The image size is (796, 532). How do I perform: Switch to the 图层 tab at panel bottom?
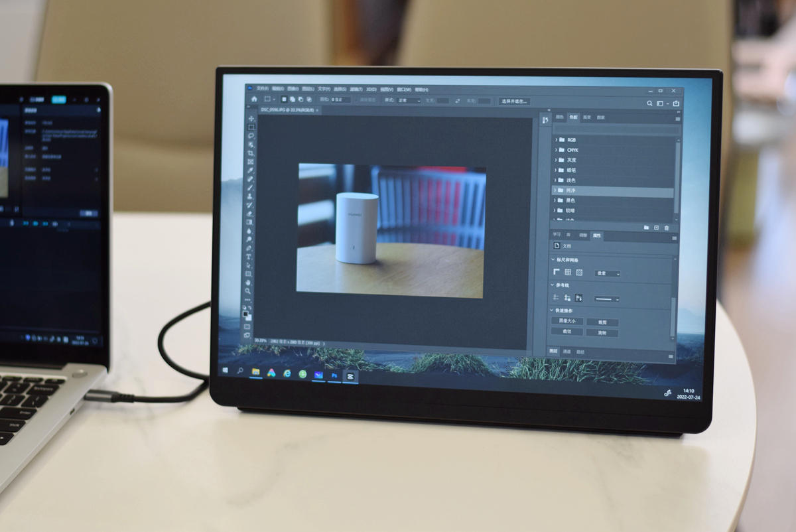pyautogui.click(x=553, y=351)
